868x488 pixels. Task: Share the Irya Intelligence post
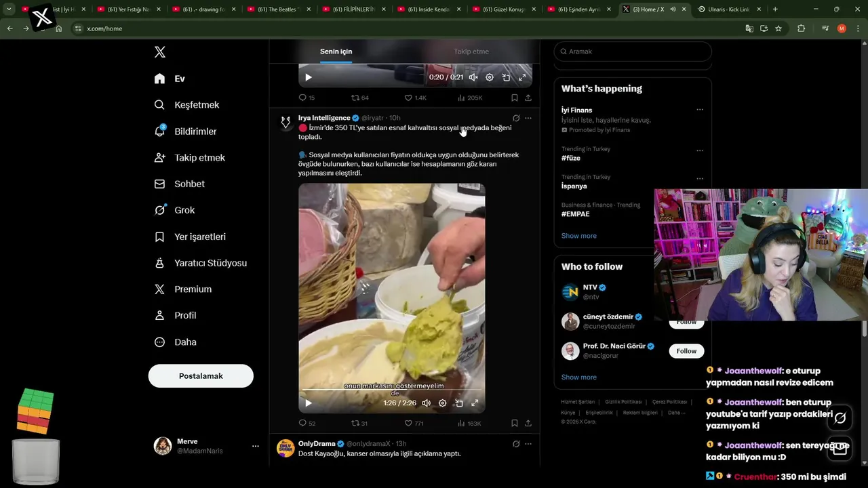tap(528, 423)
